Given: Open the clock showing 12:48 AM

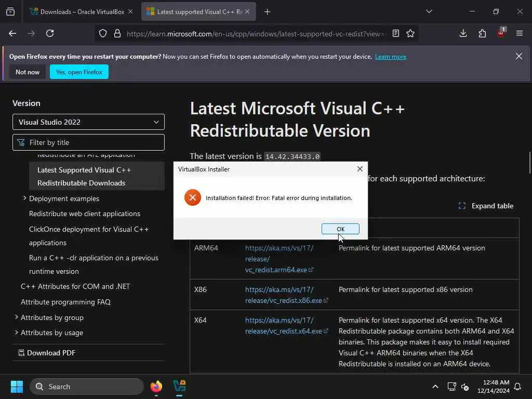Looking at the screenshot, I should 494,387.
